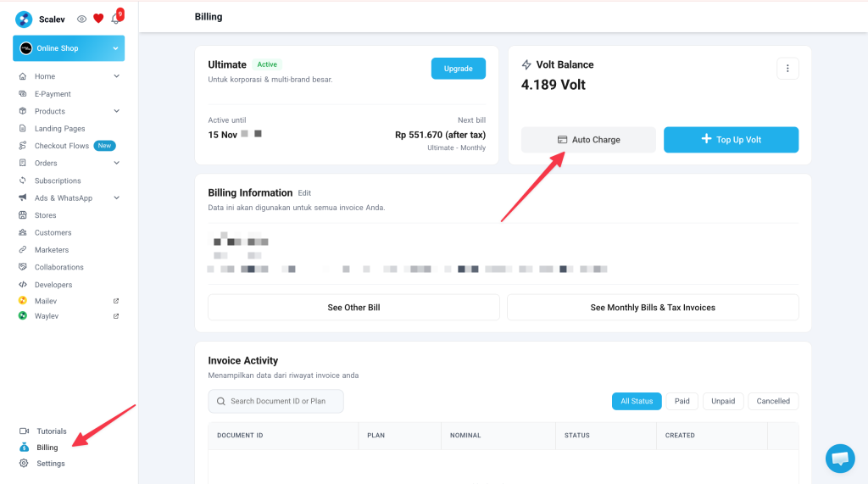Filter invoices by Unpaid

pos(723,401)
